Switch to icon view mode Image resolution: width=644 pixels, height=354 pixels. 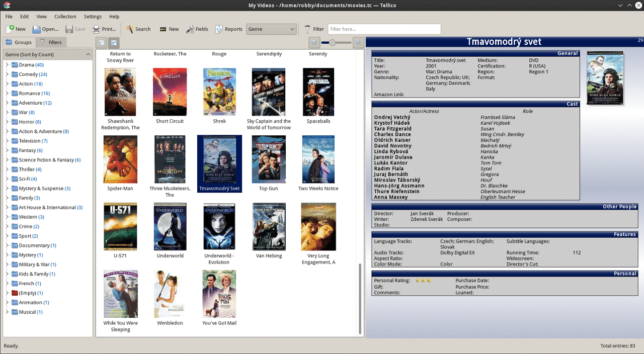pos(114,43)
